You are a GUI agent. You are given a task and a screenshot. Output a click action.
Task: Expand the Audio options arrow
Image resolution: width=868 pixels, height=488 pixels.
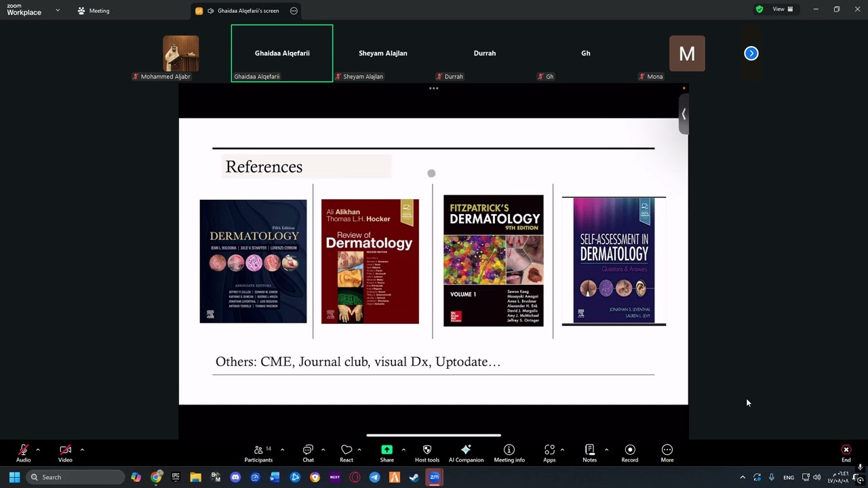37,449
